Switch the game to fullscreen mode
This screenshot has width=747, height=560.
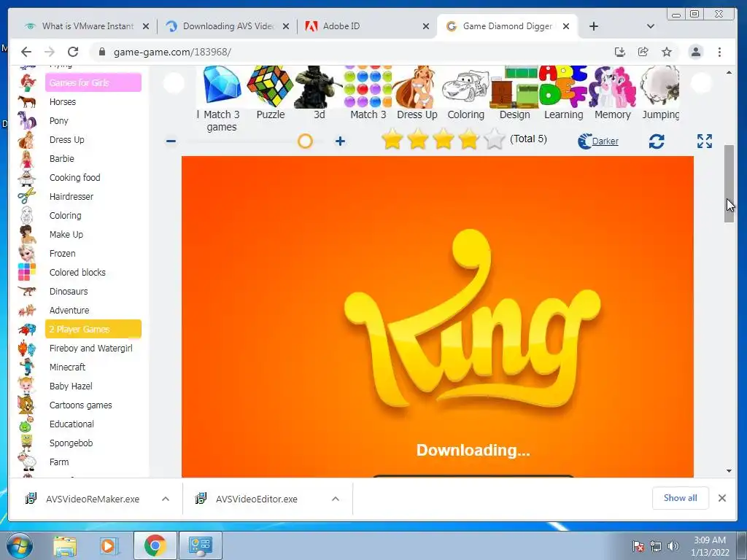pyautogui.click(x=705, y=141)
